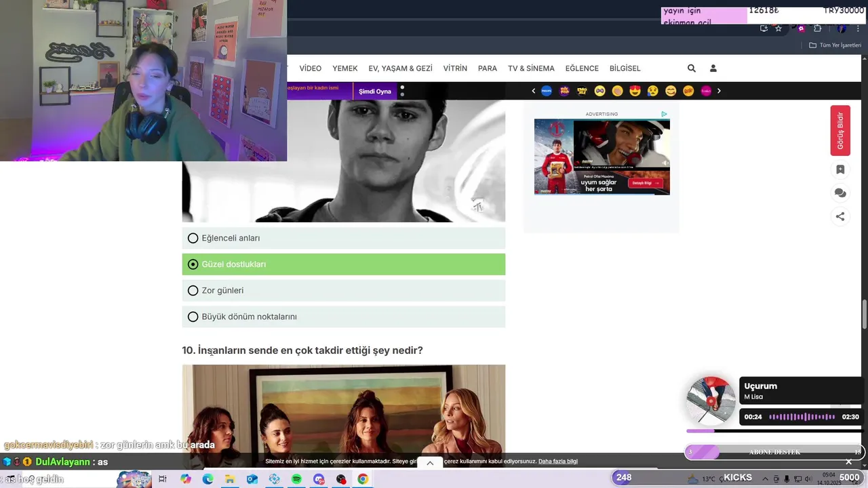This screenshot has height=488, width=868.
Task: Click question 10 heading text
Action: (x=302, y=350)
